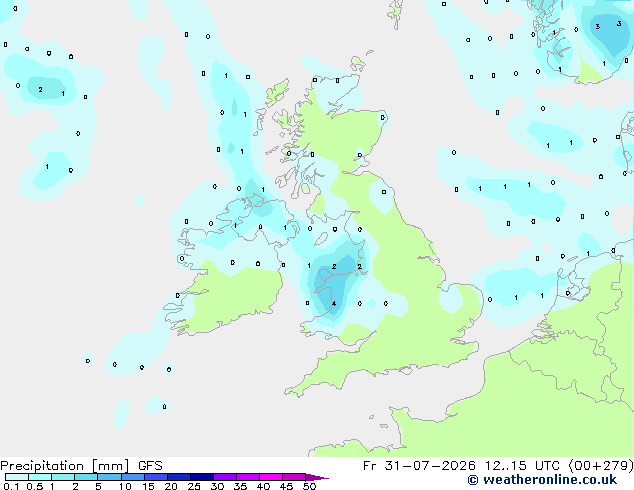Click the legend label '45'
Screen dimensions: 634x490
[x=286, y=486]
